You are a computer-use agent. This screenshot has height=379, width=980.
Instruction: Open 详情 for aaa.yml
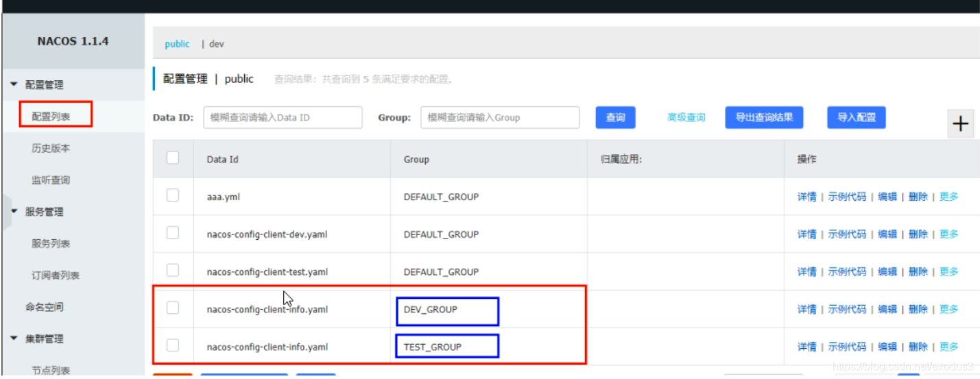(806, 197)
